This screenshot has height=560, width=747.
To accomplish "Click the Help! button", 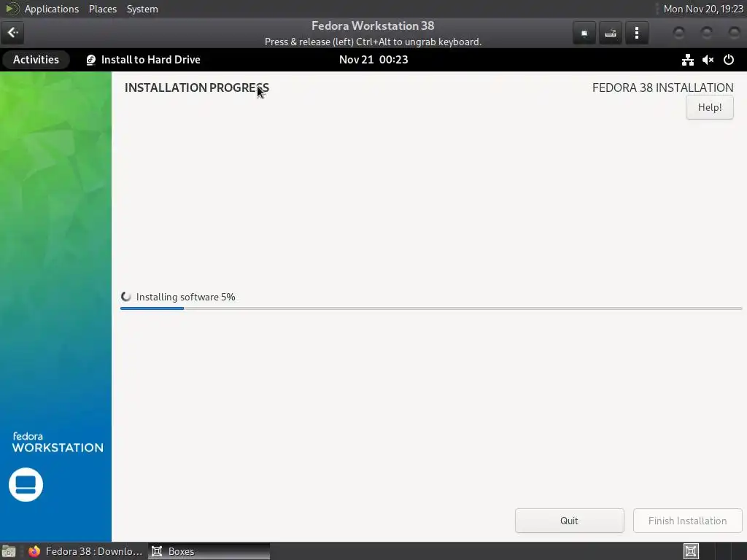I will (709, 108).
